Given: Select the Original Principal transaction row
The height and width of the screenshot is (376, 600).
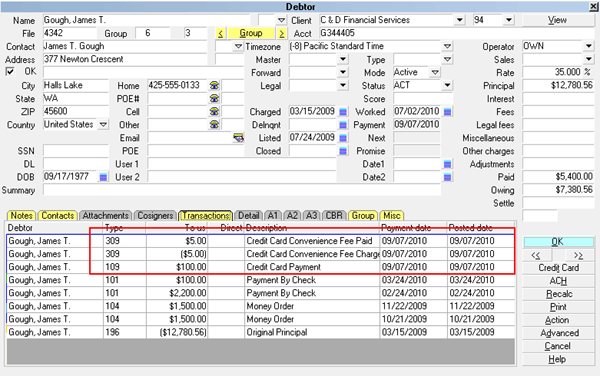Looking at the screenshot, I should (x=261, y=332).
